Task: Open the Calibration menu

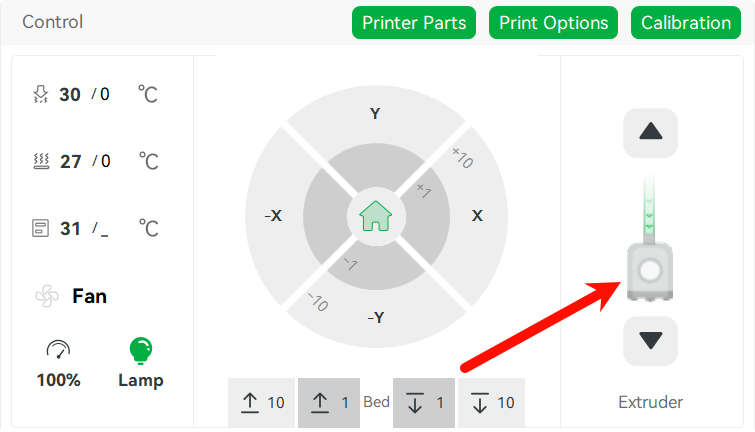Action: coord(686,23)
